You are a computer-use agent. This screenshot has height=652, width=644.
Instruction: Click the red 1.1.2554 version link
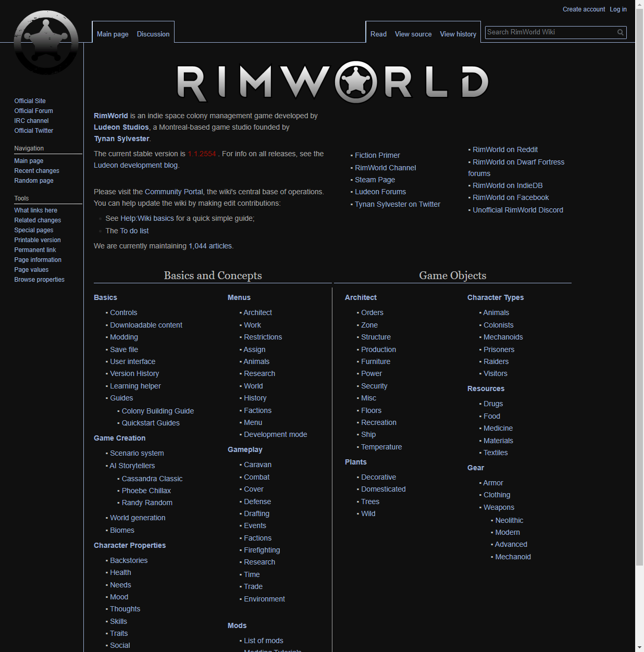[202, 154]
